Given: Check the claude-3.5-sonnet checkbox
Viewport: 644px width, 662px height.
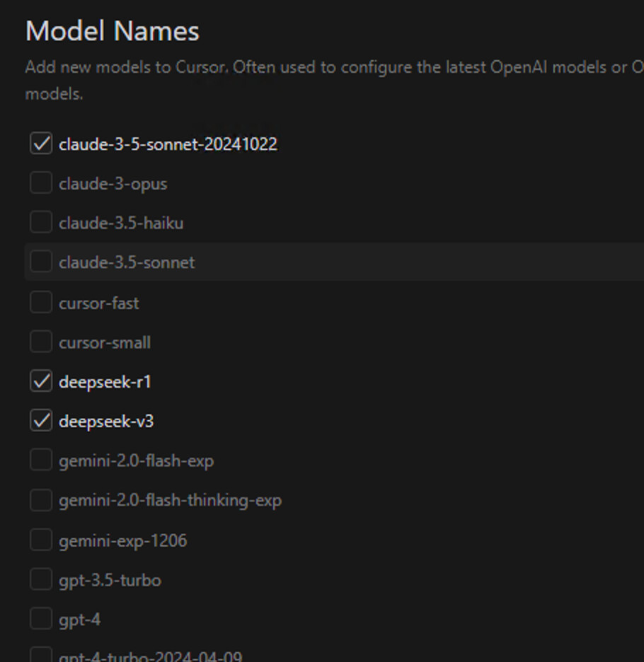Looking at the screenshot, I should coord(41,262).
